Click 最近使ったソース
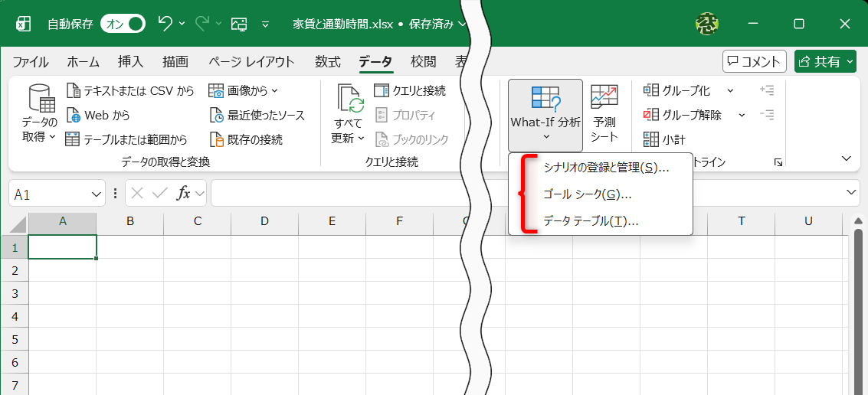 point(257,115)
